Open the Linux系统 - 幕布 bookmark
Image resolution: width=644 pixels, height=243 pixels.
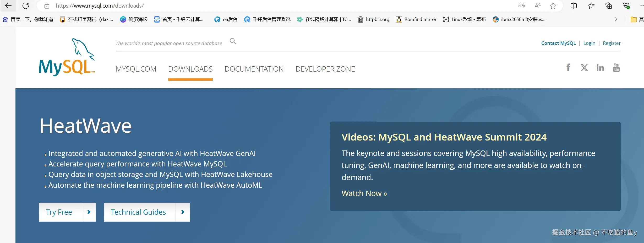[464, 19]
